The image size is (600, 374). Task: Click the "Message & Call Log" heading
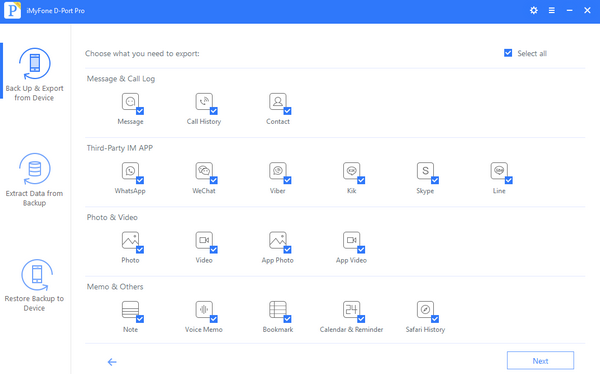(121, 79)
